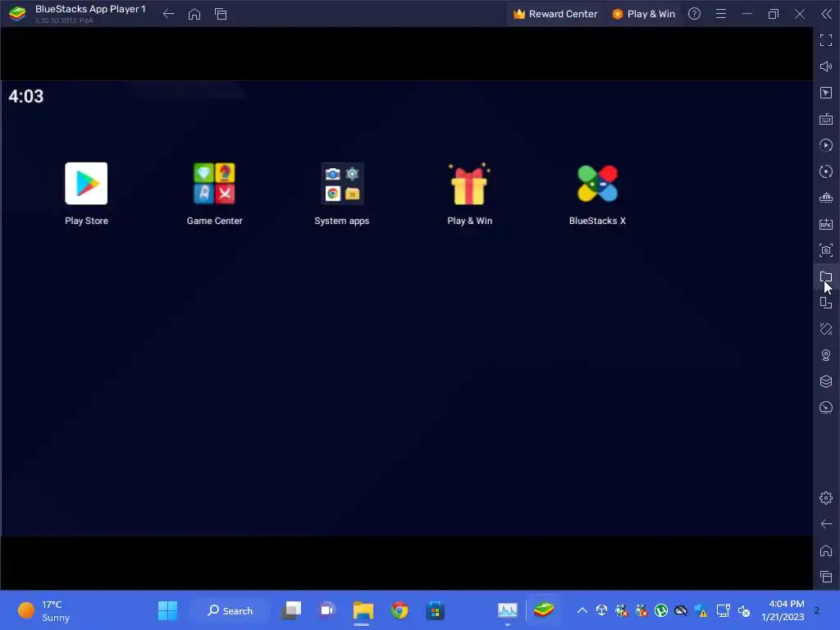The height and width of the screenshot is (630, 840).
Task: Show hidden system tray icons
Action: [582, 610]
